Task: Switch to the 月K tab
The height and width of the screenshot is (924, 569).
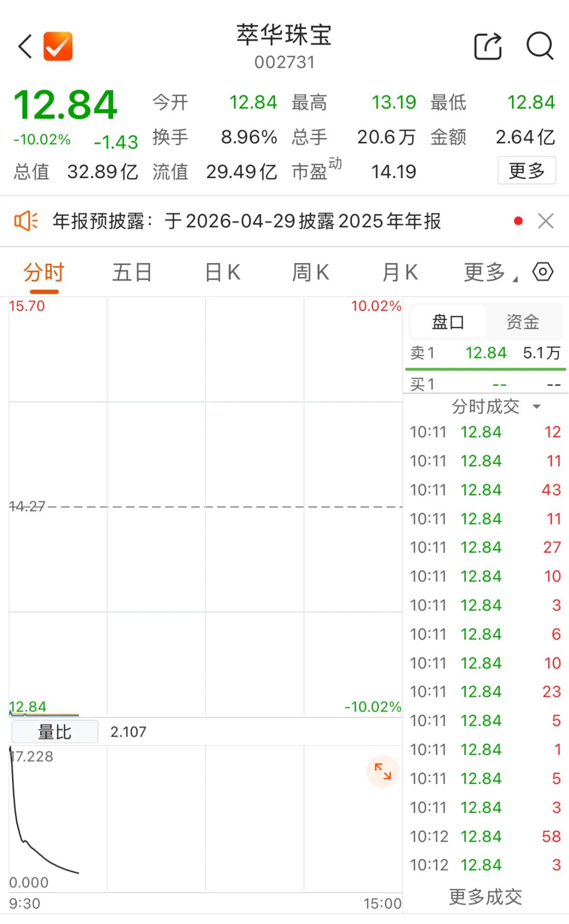Action: coord(400,273)
